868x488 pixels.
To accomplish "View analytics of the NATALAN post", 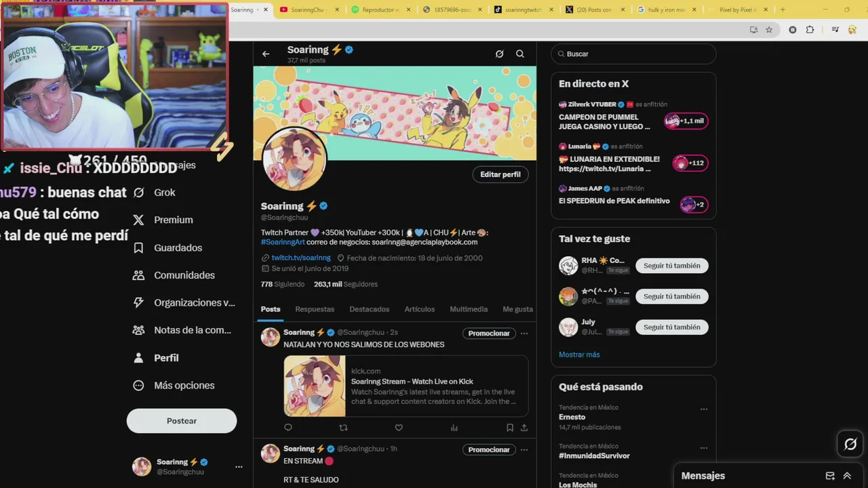I will tap(454, 428).
